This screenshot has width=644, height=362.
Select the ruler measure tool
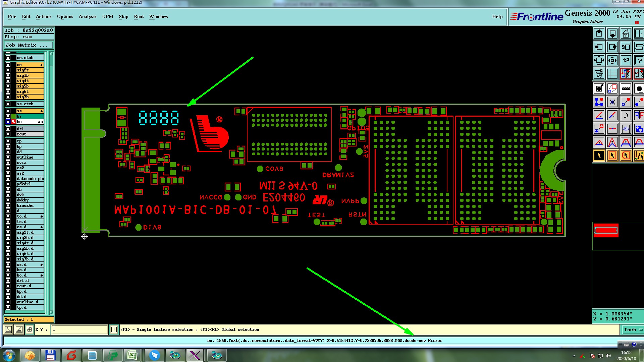tap(626, 89)
